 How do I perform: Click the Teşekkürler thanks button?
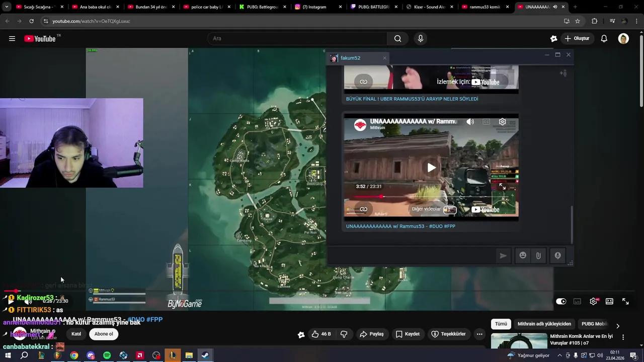click(448, 334)
